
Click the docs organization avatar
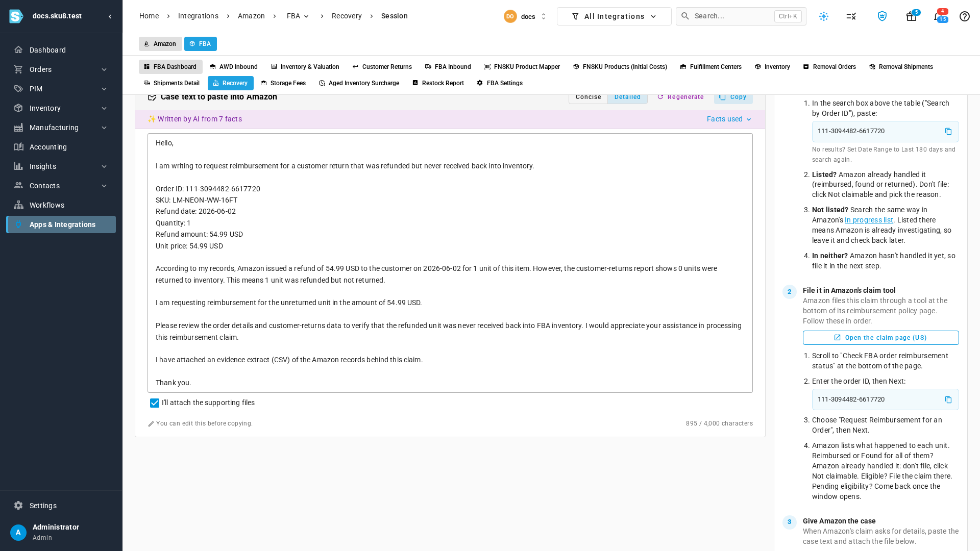tap(510, 16)
